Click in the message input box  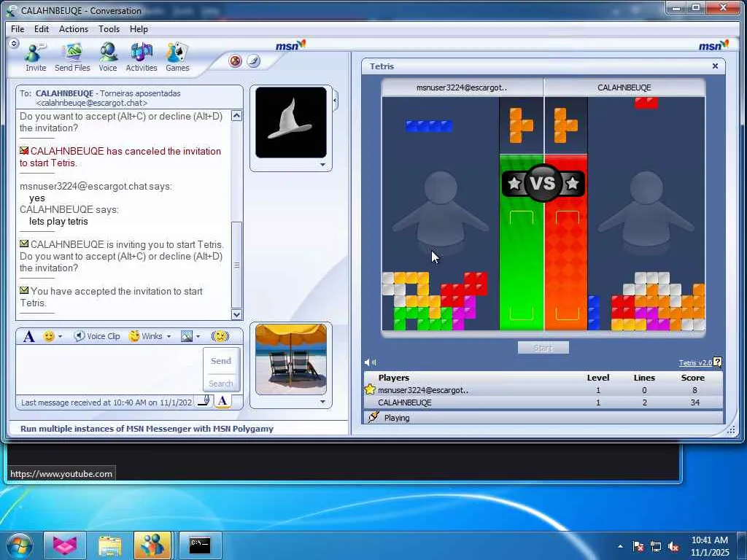(109, 370)
